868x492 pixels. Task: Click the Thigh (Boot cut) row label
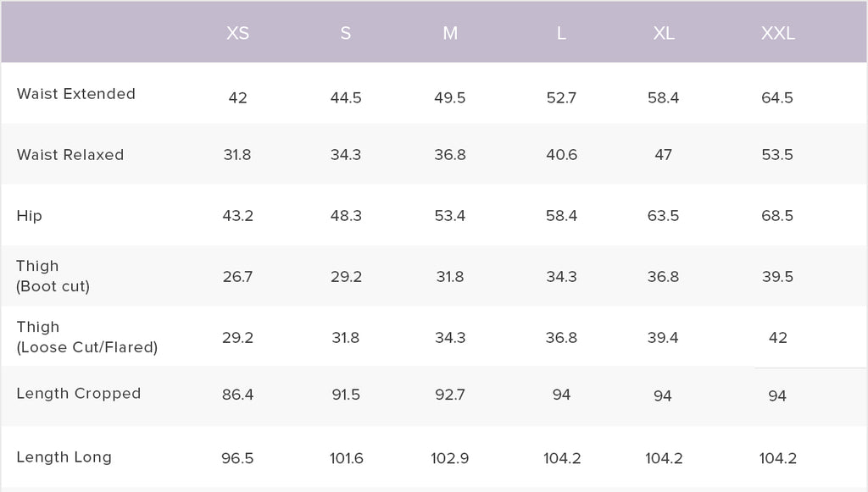[53, 276]
